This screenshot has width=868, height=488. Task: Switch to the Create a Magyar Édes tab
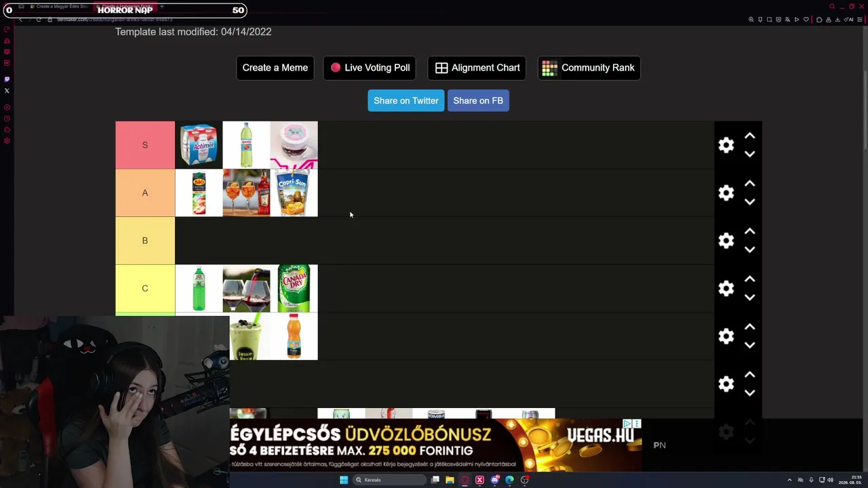59,7
